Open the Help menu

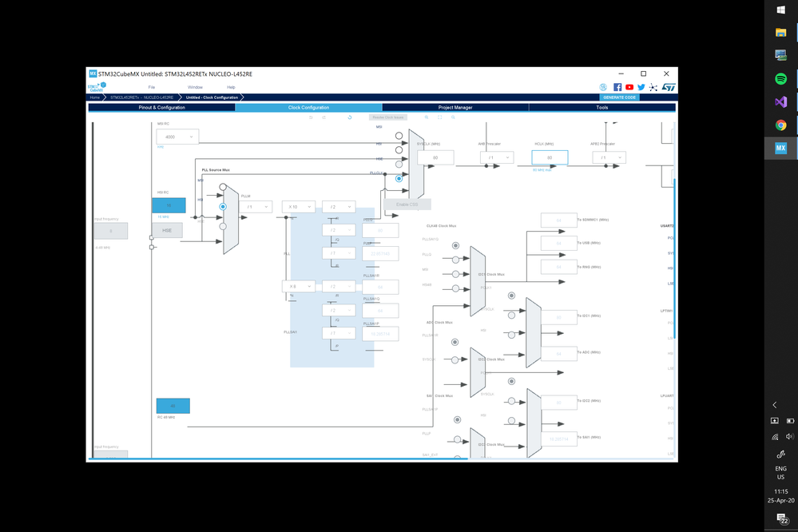pos(231,87)
